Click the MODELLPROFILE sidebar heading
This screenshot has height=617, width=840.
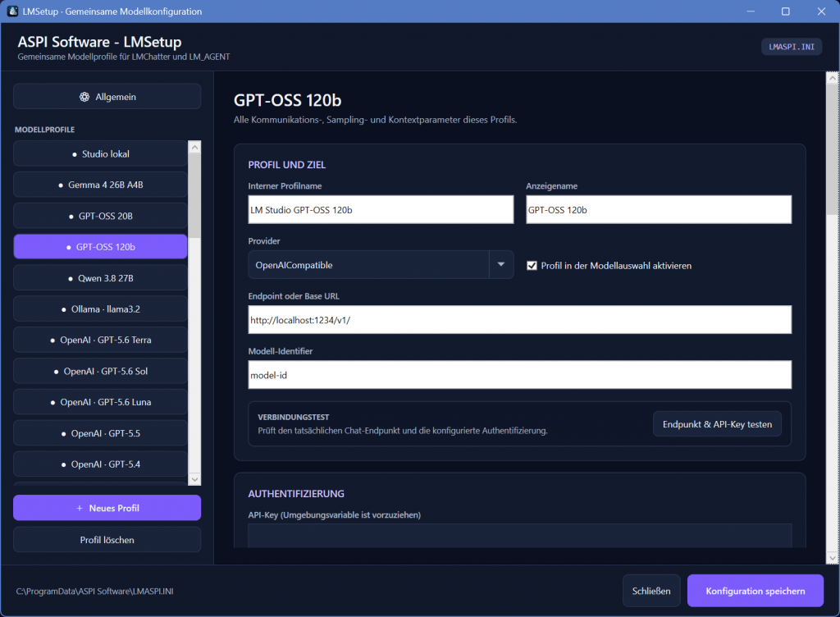tap(44, 130)
